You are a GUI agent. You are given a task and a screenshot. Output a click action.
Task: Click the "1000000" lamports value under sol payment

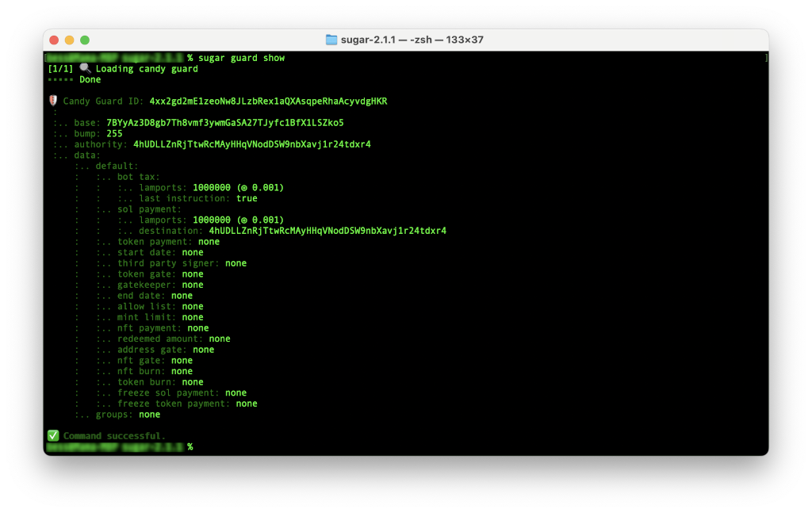[x=212, y=220]
